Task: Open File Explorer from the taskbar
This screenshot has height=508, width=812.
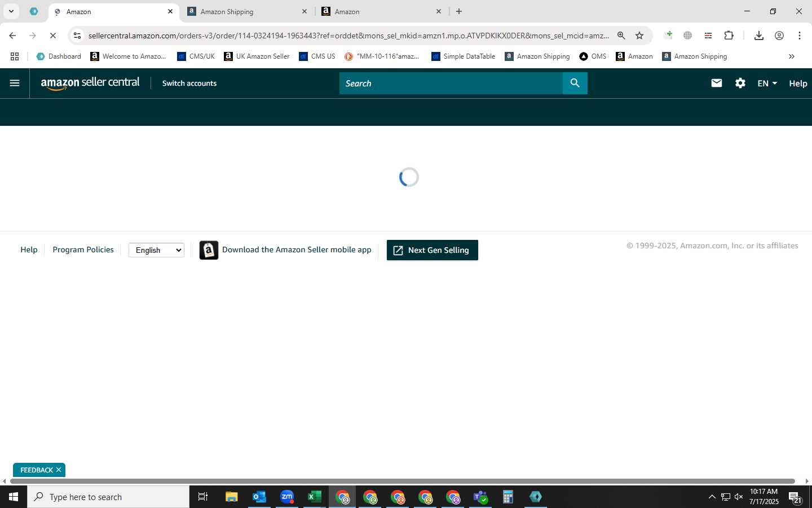Action: pyautogui.click(x=231, y=497)
